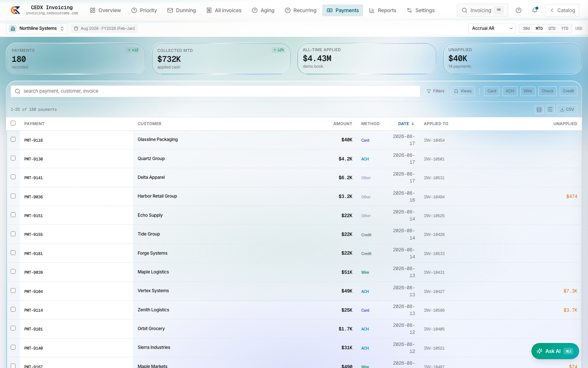This screenshot has width=588, height=368.
Task: Click the back chevron in Catalog button
Action: tap(552, 10)
